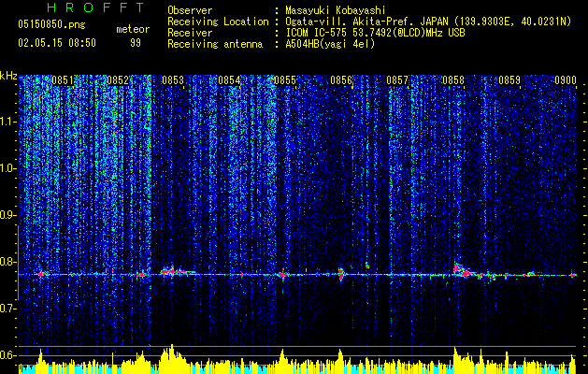Click the echo burst below the 0855 marker
Screen dimensions: 588x374
(282, 275)
